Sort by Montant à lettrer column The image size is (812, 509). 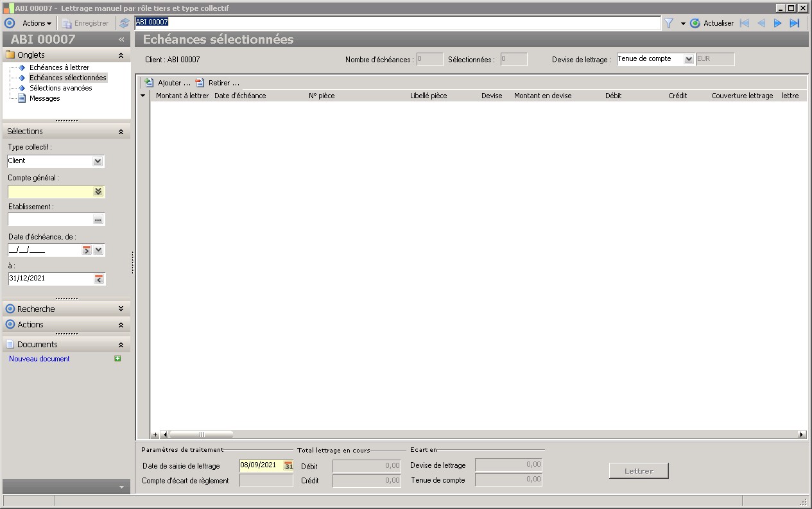coord(182,96)
